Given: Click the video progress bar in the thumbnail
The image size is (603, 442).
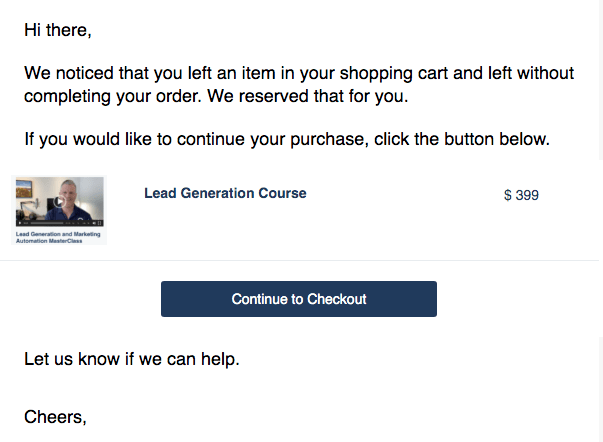Looking at the screenshot, I should (47, 223).
